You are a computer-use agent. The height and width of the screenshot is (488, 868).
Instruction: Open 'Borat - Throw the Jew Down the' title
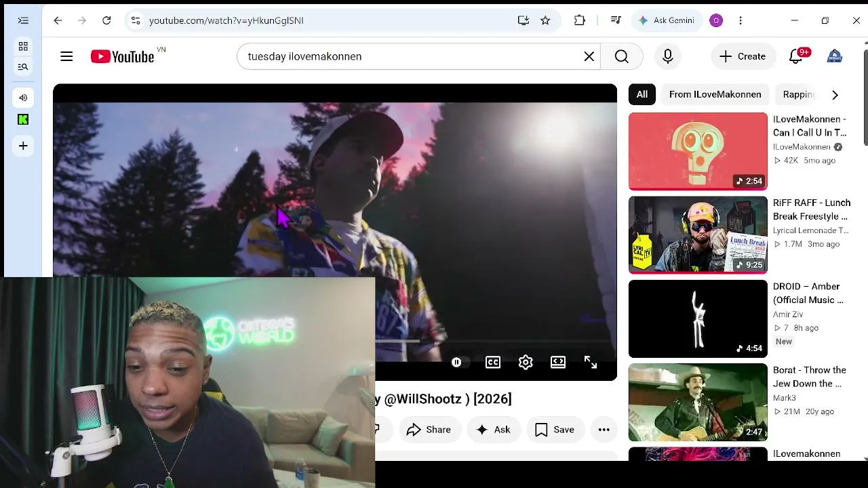pos(810,377)
